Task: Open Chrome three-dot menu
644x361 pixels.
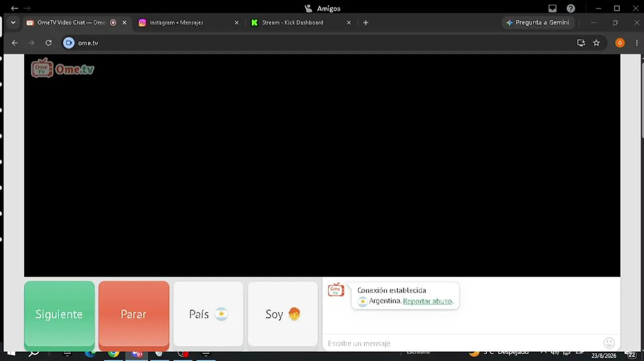Action: click(637, 43)
